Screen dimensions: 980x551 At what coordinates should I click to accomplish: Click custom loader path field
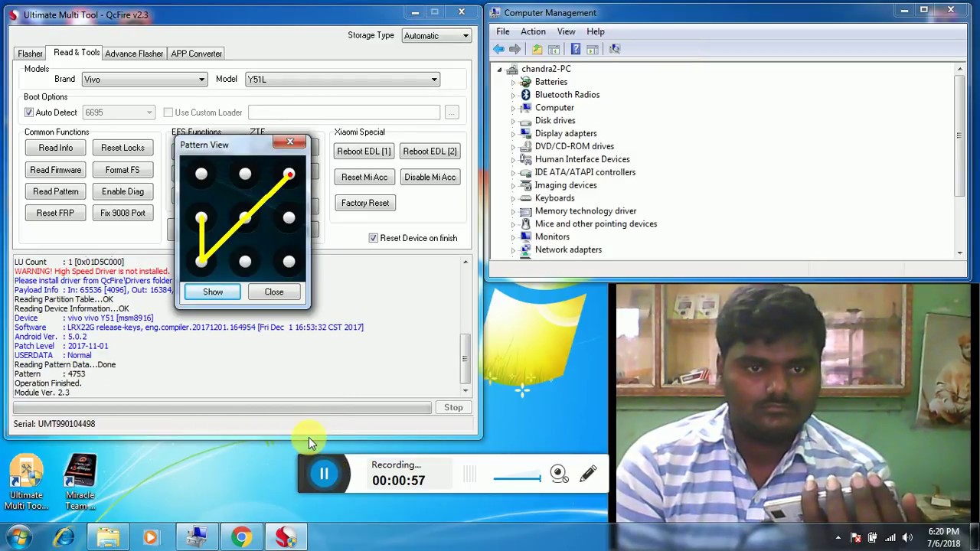pos(344,112)
